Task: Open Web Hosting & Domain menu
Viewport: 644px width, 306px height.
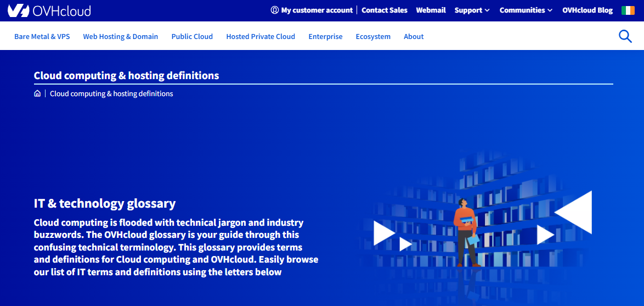Action: pyautogui.click(x=120, y=36)
